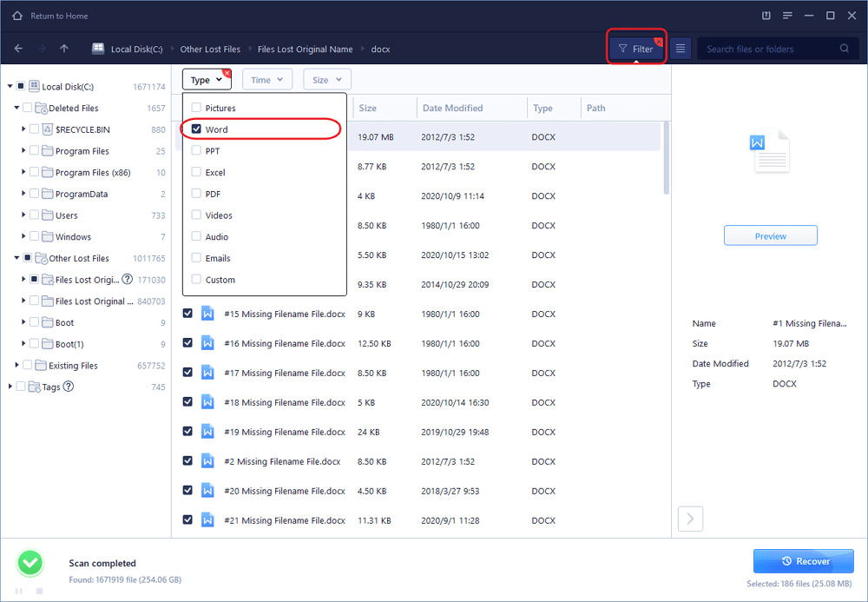Screen dimensions: 868x602
Task: Choose Videos in the Type filter list
Action: pos(218,215)
